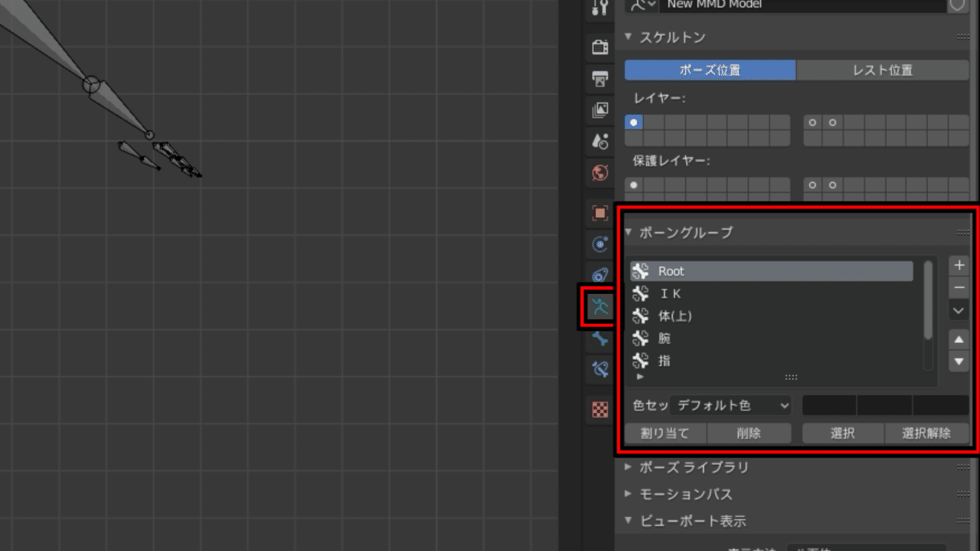Click the bone icon next to ＩＫ
The image size is (980, 551).
(641, 293)
